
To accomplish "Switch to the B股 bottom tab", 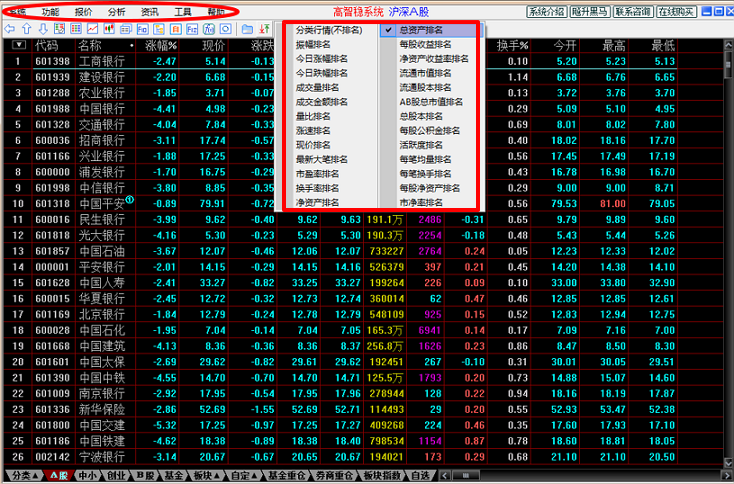I will (x=145, y=476).
